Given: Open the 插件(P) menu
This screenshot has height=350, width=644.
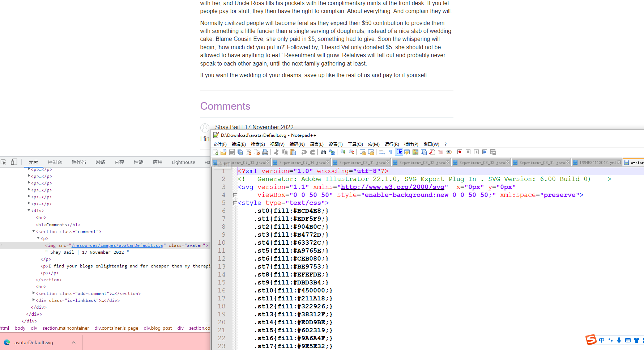Looking at the screenshot, I should tap(411, 144).
